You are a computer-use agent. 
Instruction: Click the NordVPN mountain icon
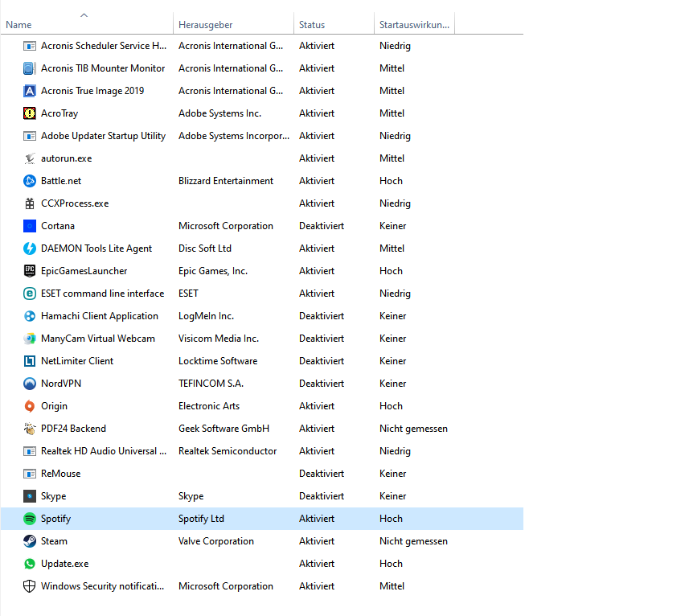pyautogui.click(x=30, y=384)
